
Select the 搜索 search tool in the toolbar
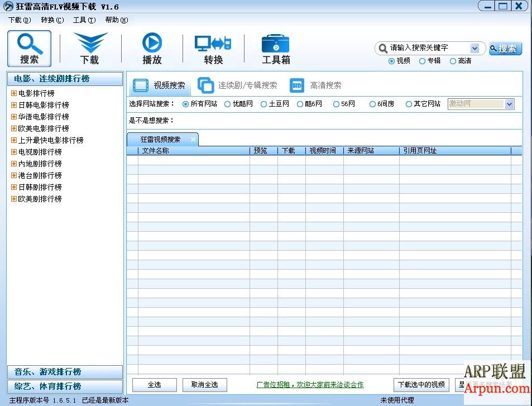tap(29, 49)
